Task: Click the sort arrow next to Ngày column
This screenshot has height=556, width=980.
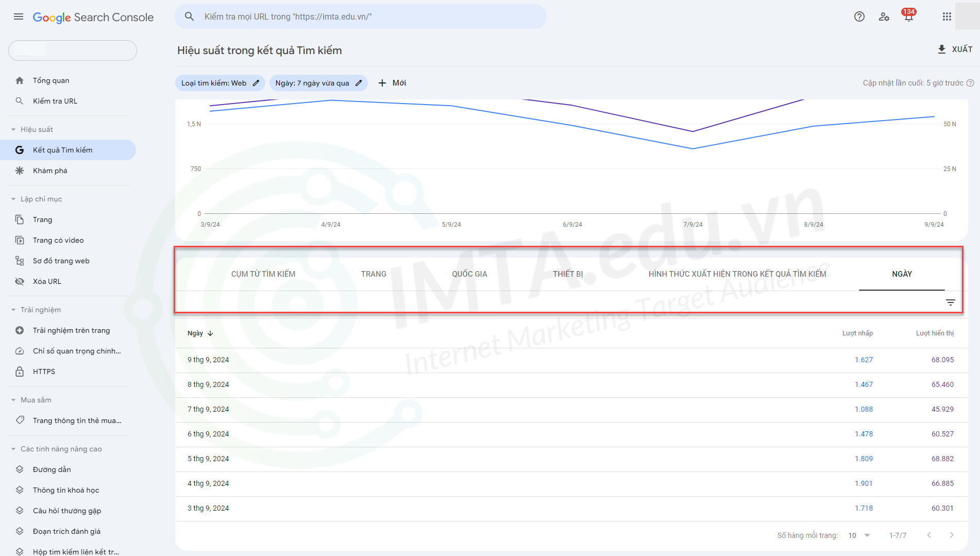Action: pos(210,333)
